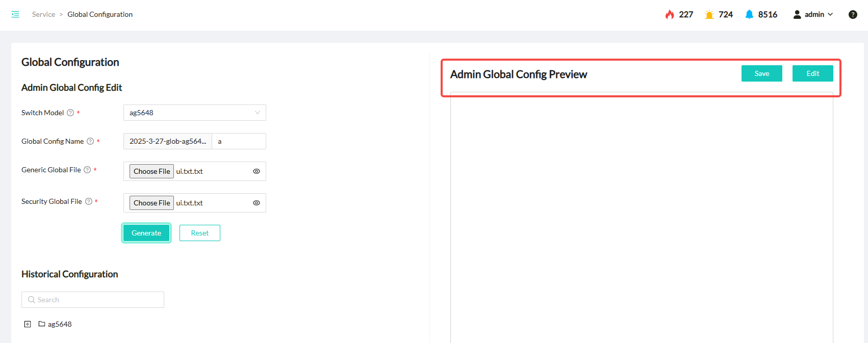The image size is (868, 343).
Task: Preview the Generic Global File with eye icon
Action: click(257, 171)
